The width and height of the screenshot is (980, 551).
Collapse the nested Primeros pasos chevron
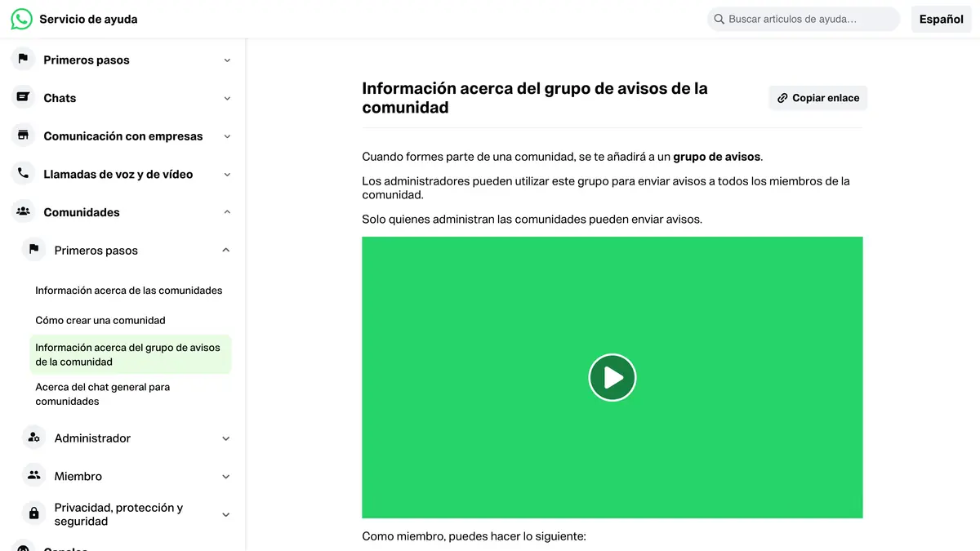[x=226, y=251]
